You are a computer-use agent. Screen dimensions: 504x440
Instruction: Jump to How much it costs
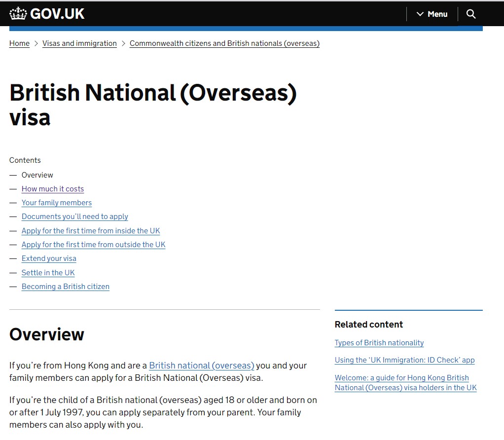pos(53,189)
